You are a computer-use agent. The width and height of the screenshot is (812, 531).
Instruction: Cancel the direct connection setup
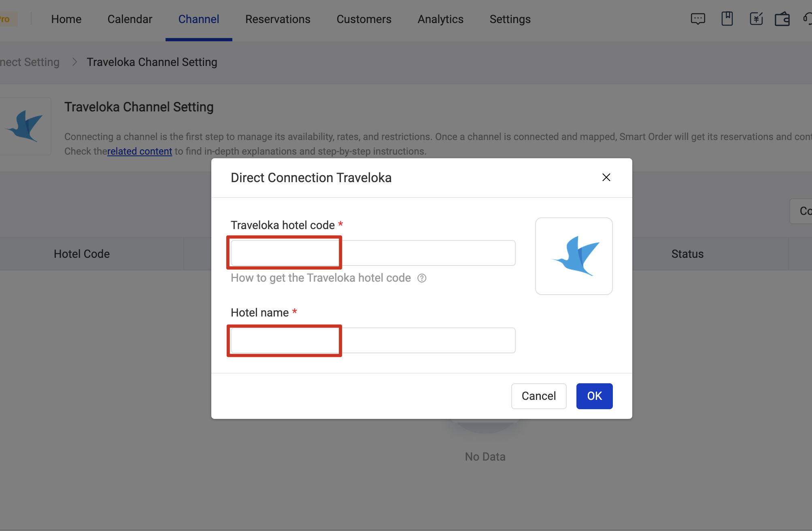pos(538,396)
